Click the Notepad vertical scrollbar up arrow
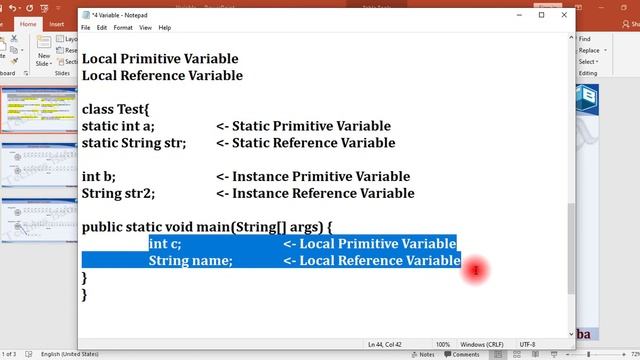Viewport: 640px width, 360px height. [x=571, y=38]
